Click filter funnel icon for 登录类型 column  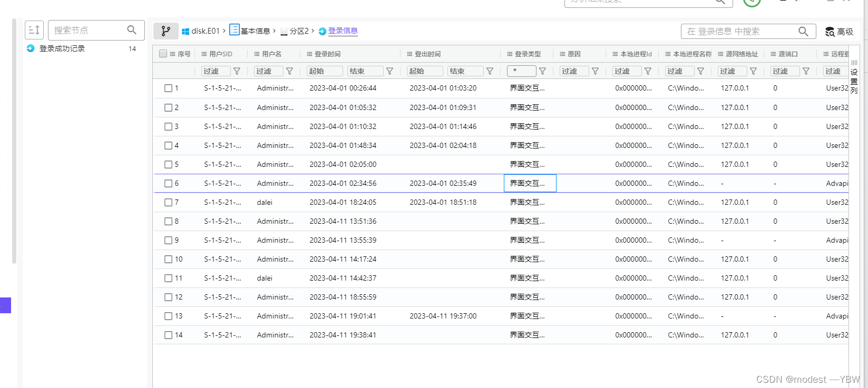coord(542,71)
